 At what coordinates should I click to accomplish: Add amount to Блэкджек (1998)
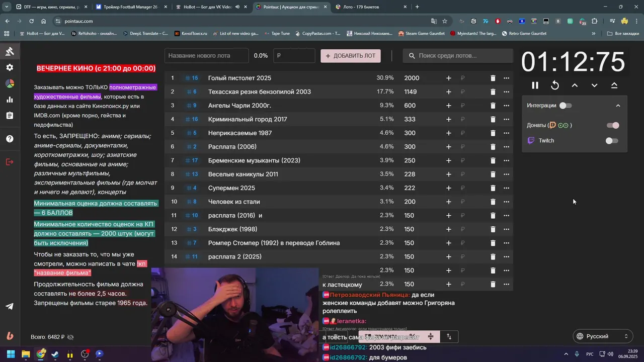click(x=449, y=229)
